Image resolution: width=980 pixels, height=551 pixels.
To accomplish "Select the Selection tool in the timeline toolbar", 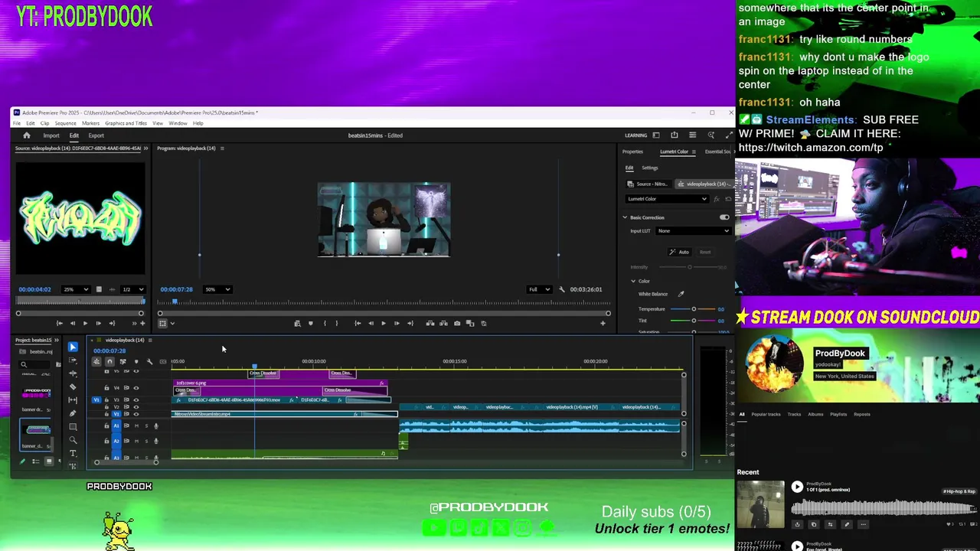I will 73,347.
